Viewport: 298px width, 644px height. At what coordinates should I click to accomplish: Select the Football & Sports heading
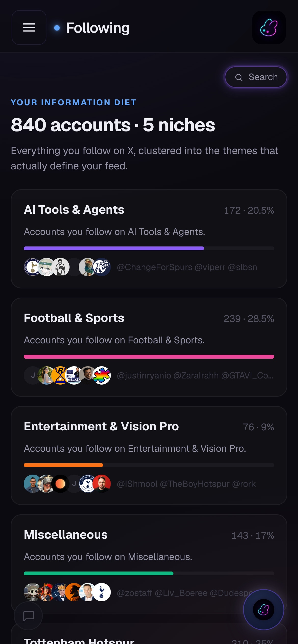(x=74, y=318)
